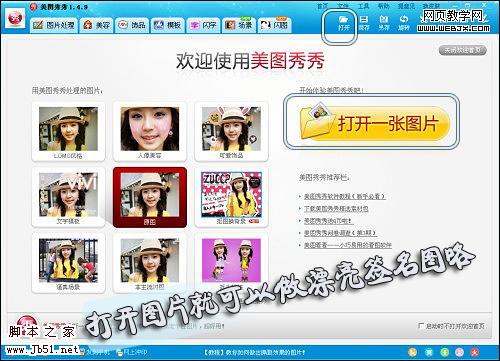
Task: Open the 首页 home menu item
Action: pyautogui.click(x=322, y=6)
